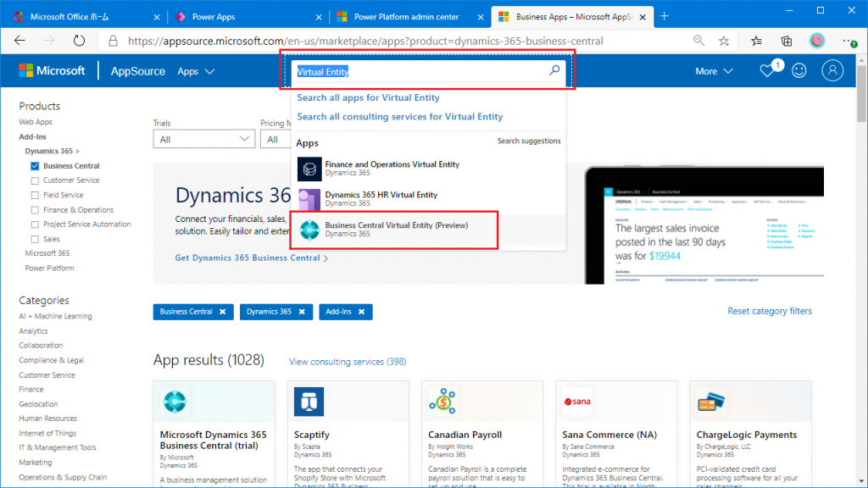Click the Business Central trial card logo
The height and width of the screenshot is (488, 868).
click(175, 402)
